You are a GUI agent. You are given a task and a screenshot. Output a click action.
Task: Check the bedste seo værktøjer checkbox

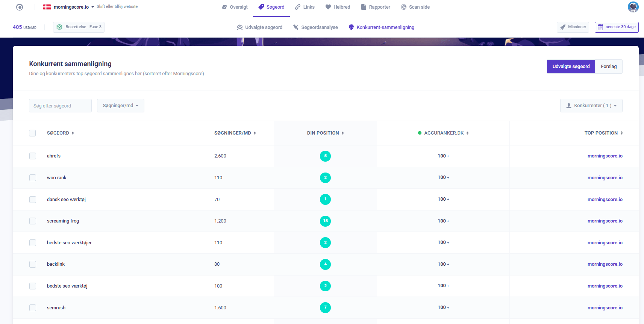point(33,243)
